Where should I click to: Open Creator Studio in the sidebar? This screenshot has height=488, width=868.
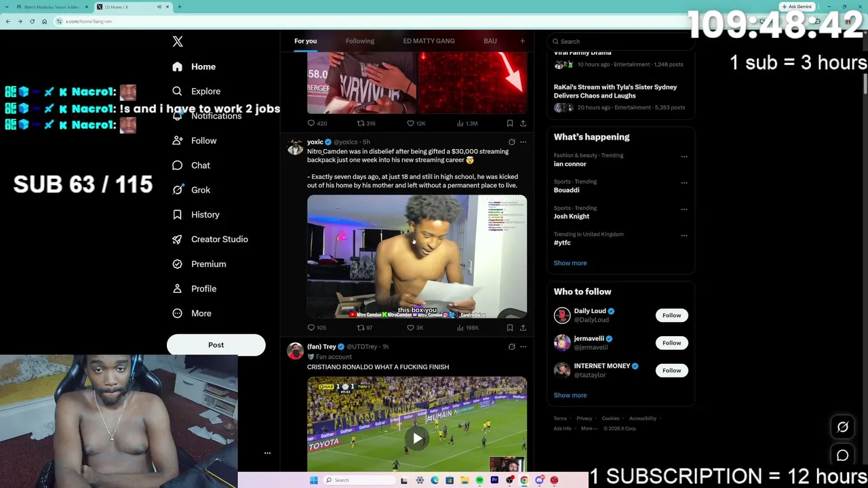(x=210, y=239)
